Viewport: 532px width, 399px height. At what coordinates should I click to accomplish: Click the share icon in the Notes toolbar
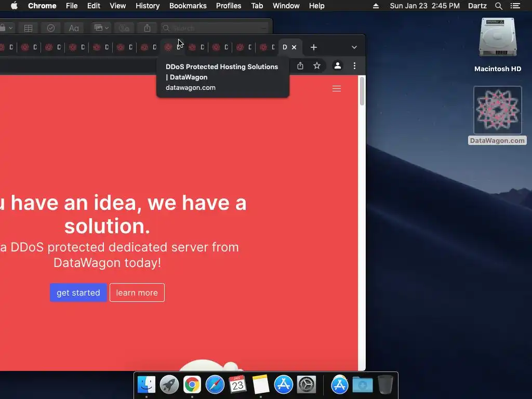(x=147, y=28)
